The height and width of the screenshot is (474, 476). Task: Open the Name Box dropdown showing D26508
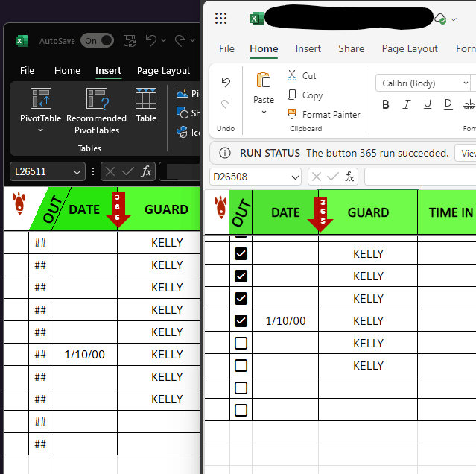[x=295, y=177]
